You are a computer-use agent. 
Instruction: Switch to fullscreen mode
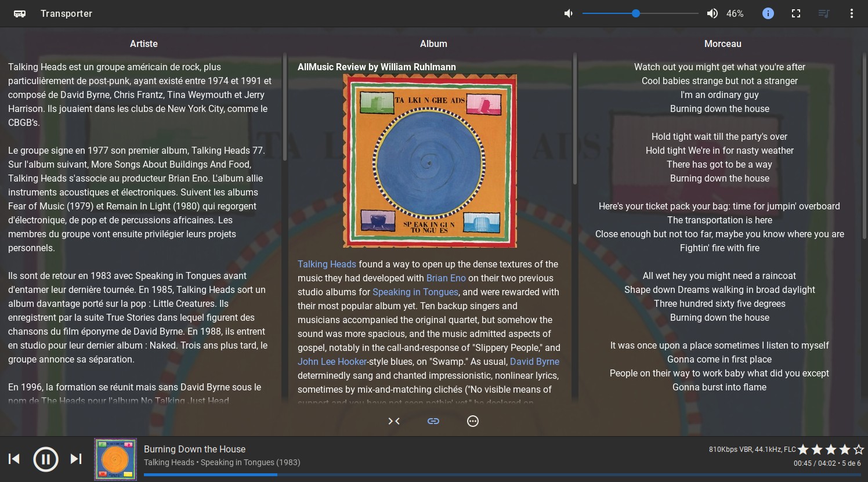796,13
